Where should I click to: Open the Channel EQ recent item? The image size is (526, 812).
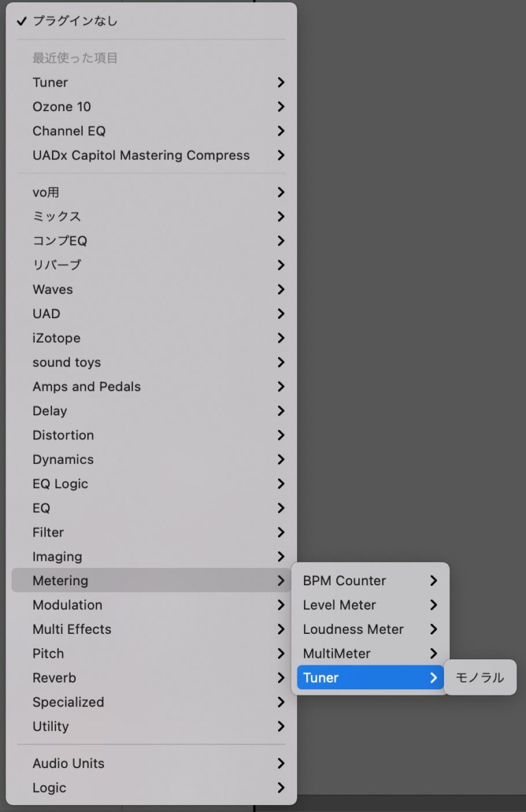point(69,131)
